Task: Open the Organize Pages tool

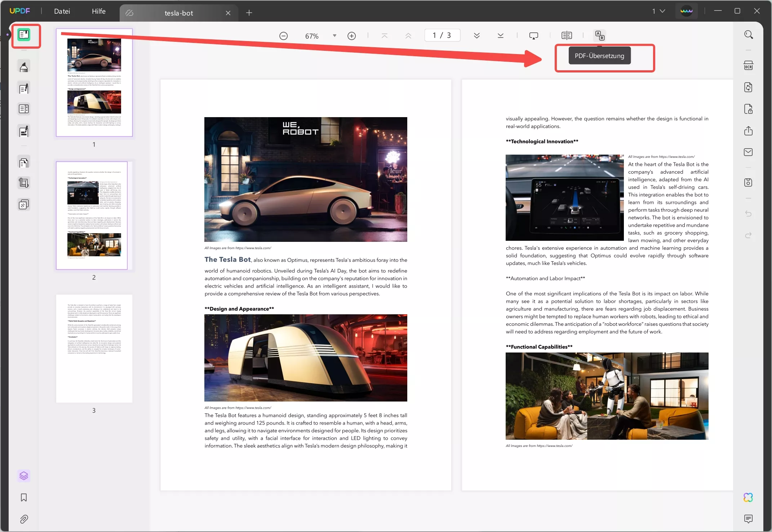Action: (24, 163)
